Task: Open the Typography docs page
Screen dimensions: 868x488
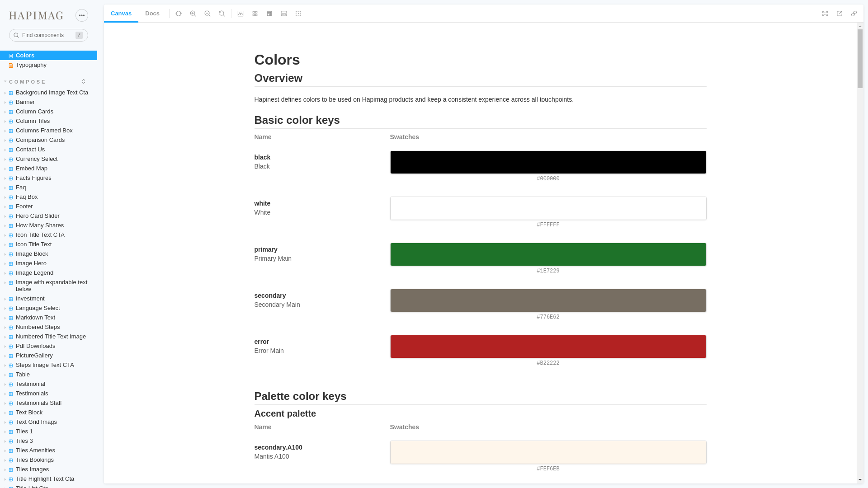Action: click(x=48, y=65)
